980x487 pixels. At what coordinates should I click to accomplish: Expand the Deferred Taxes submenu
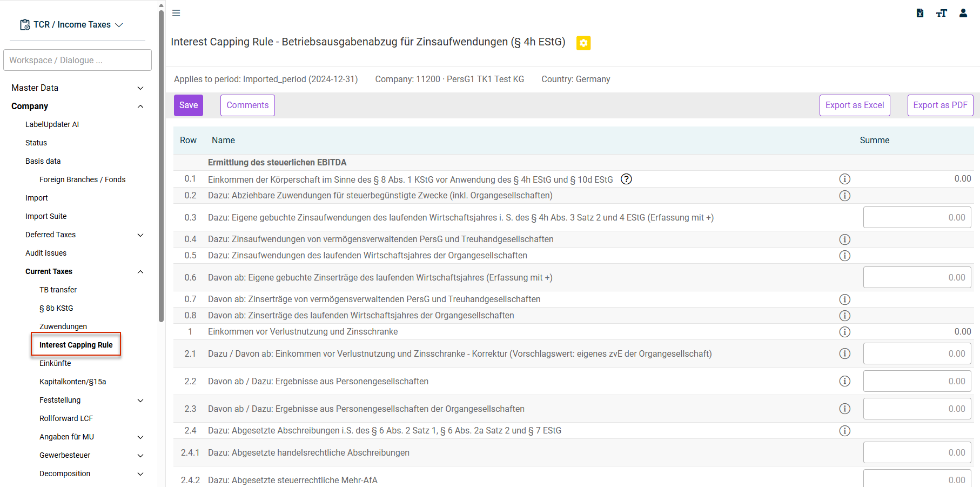pos(140,235)
